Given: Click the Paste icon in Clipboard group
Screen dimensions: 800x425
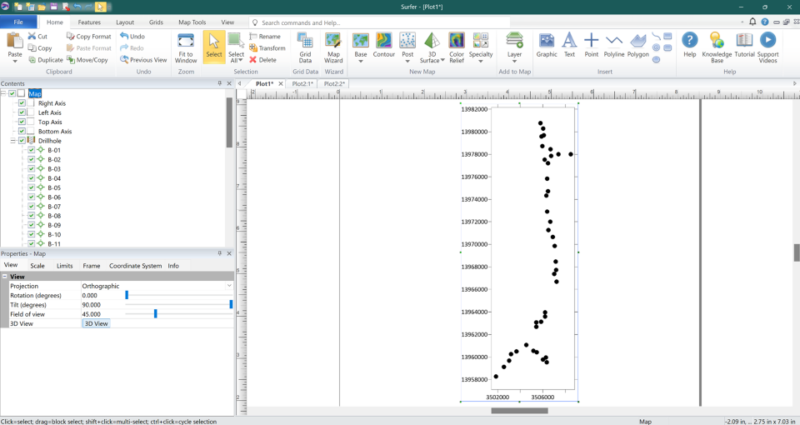Looking at the screenshot, I should coord(15,41).
